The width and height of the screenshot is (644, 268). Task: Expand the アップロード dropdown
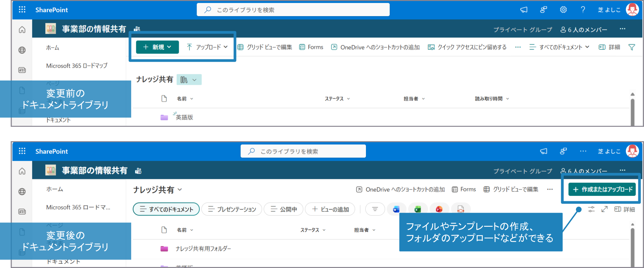[x=207, y=47]
